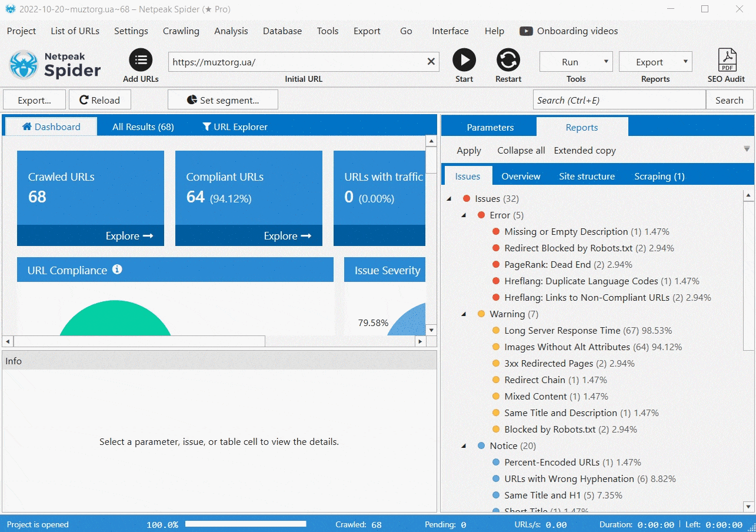756x532 pixels.
Task: Switch to the URL Explorer tab
Action: [x=235, y=127]
